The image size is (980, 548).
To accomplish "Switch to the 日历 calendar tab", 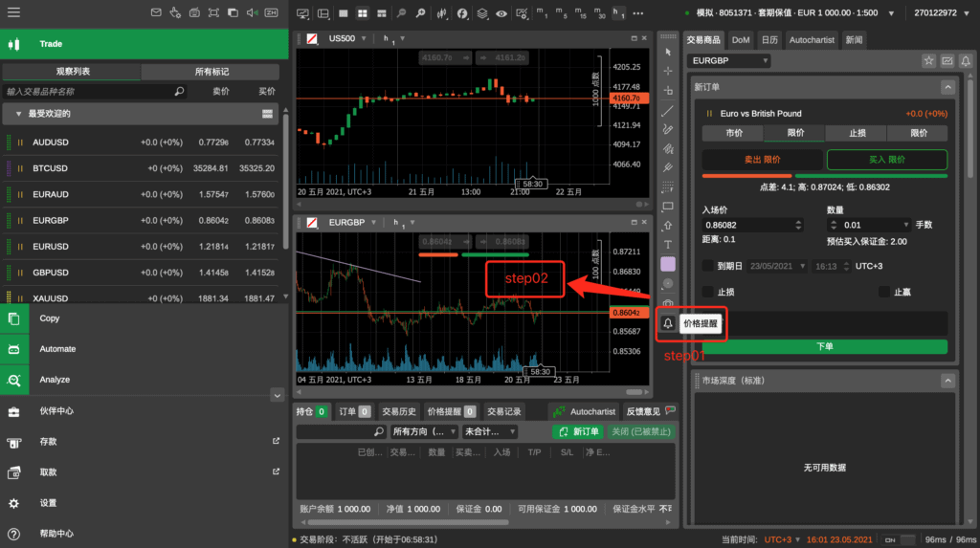I will coord(769,40).
